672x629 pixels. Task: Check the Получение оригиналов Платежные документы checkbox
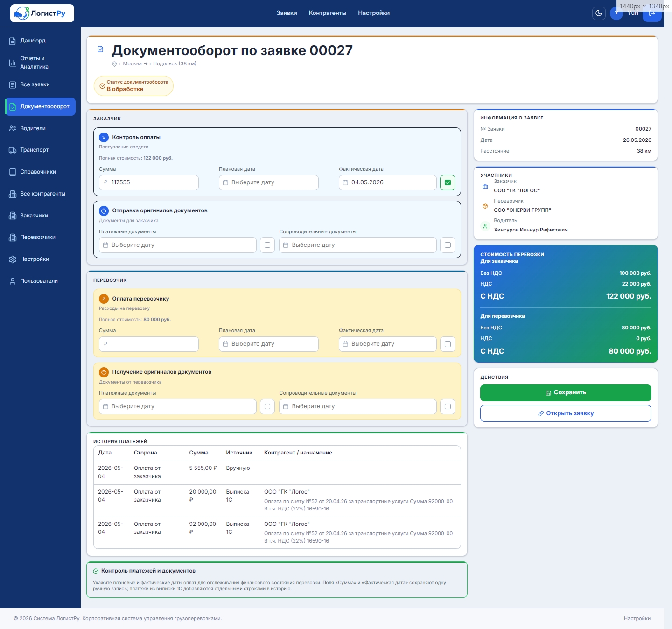tap(267, 406)
